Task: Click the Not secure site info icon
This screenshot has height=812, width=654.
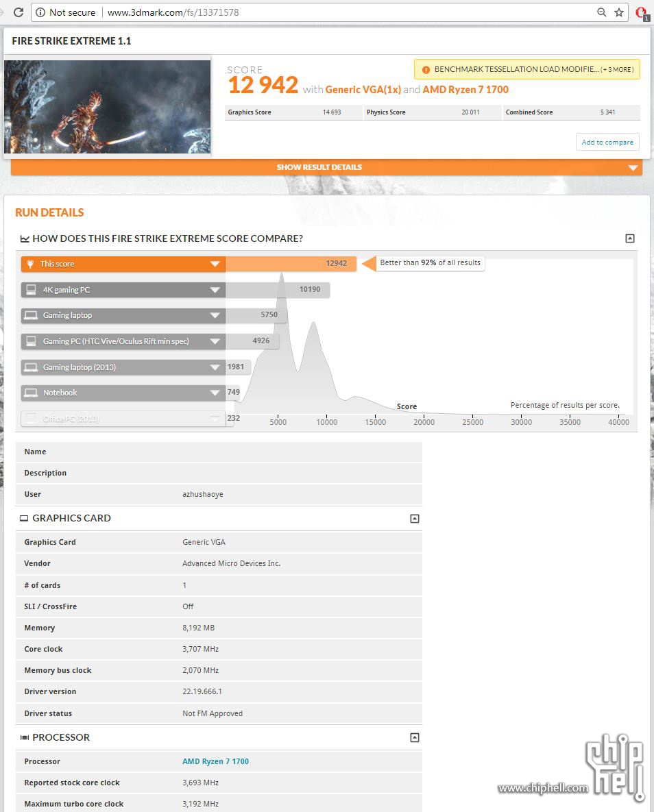Action: tap(40, 12)
